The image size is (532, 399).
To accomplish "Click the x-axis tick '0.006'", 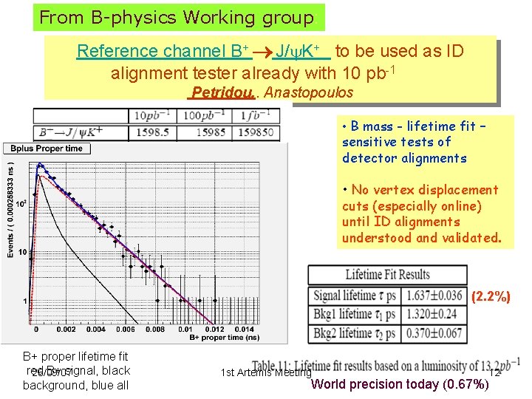I will point(125,330).
